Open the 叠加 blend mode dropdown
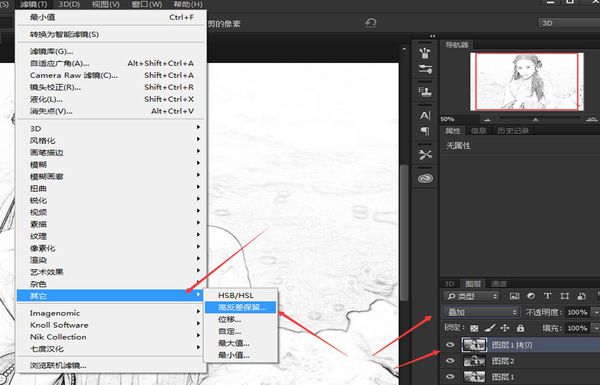 (x=481, y=312)
